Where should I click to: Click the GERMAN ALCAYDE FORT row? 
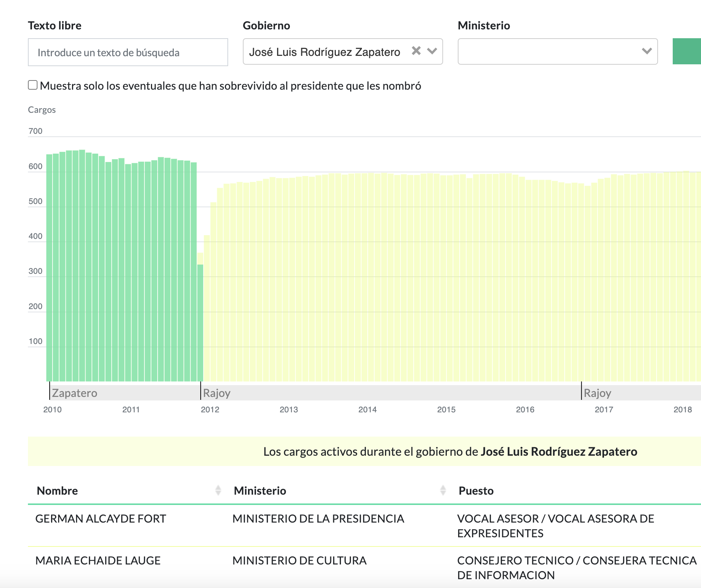[x=101, y=519]
